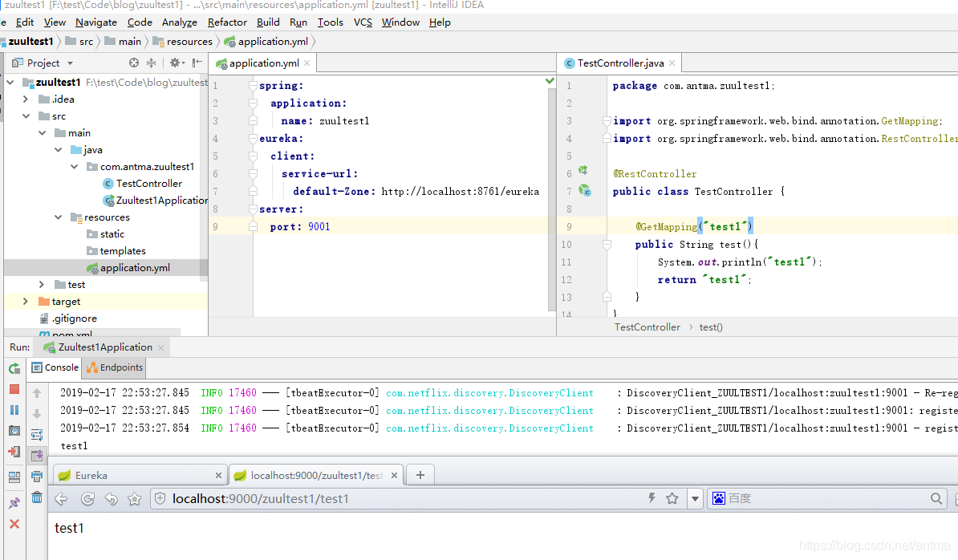Open the Project view dropdown
958x560 pixels.
[x=70, y=63]
